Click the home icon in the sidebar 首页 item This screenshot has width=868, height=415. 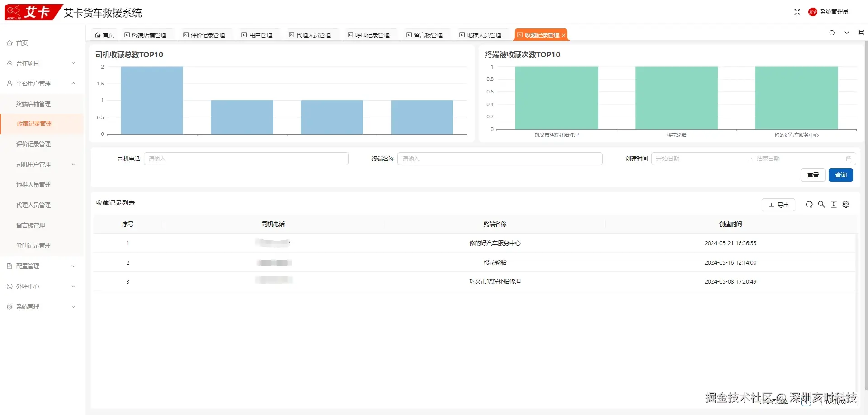click(x=9, y=43)
